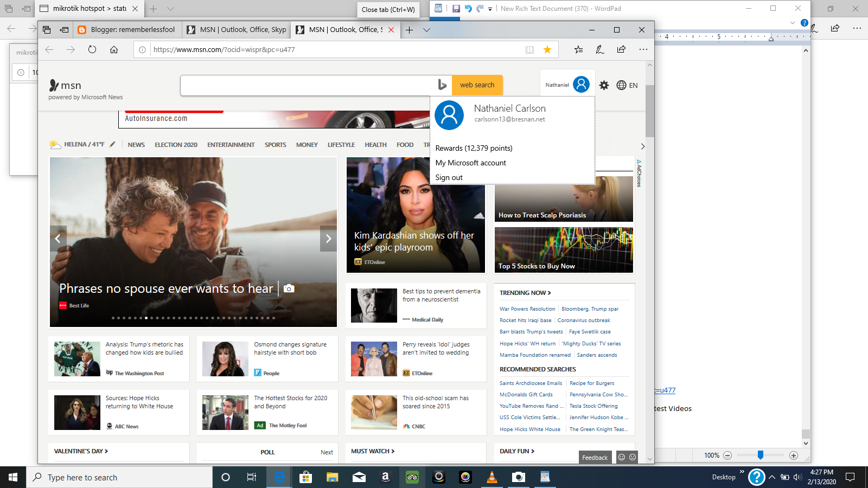Screen dimensions: 868x488
Task: Open the volume control in system tray
Action: [x=797, y=477]
